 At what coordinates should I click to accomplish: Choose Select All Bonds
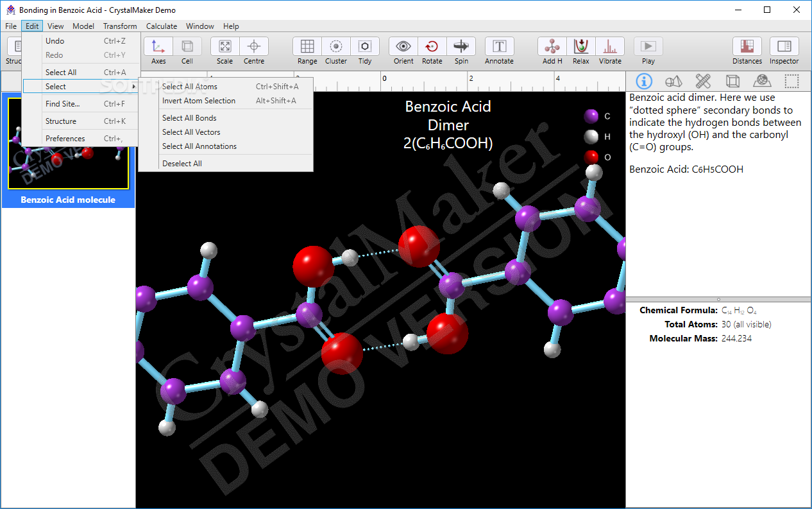(x=226, y=118)
